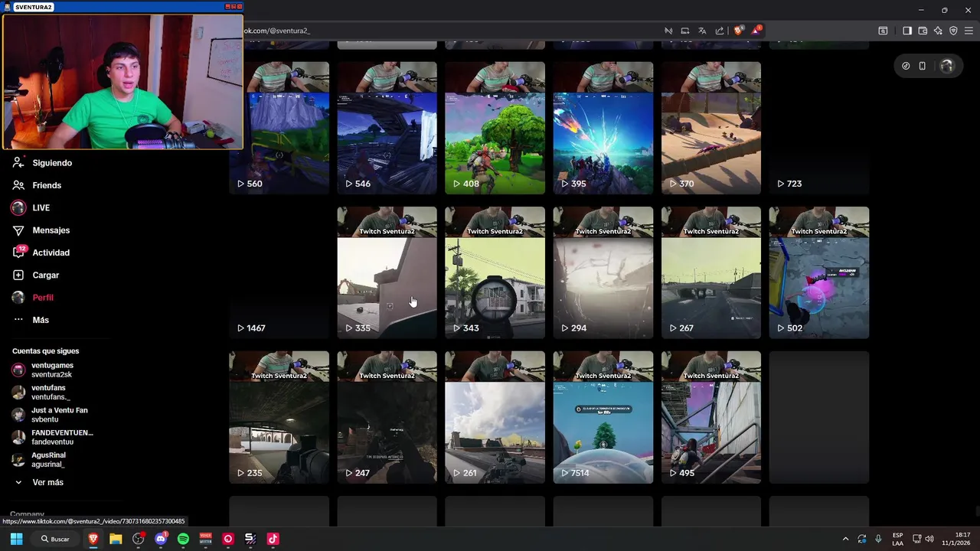Open the video with 370 views
980x551 pixels.
tap(711, 128)
